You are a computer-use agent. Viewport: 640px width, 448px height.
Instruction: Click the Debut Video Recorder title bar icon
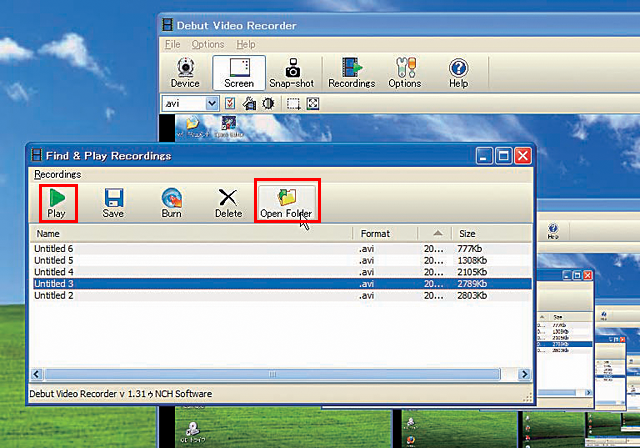point(167,25)
